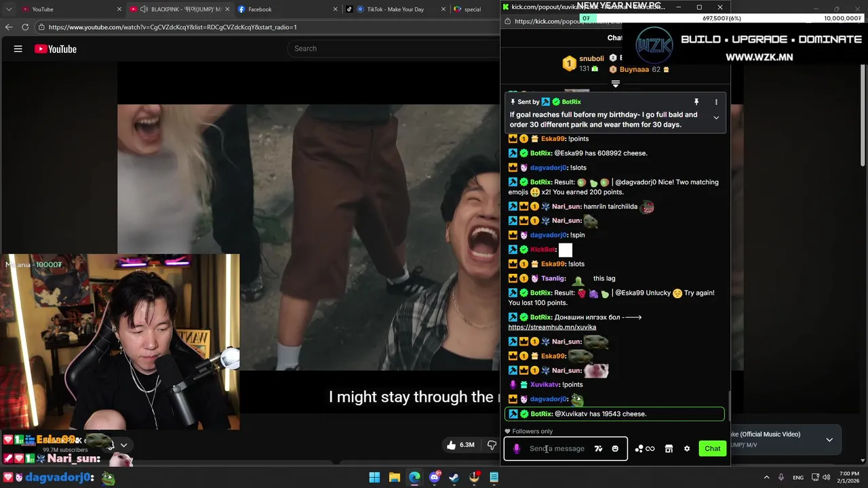View site info icon in address bar
Viewport: 868px width, 488px height.
[x=42, y=27]
